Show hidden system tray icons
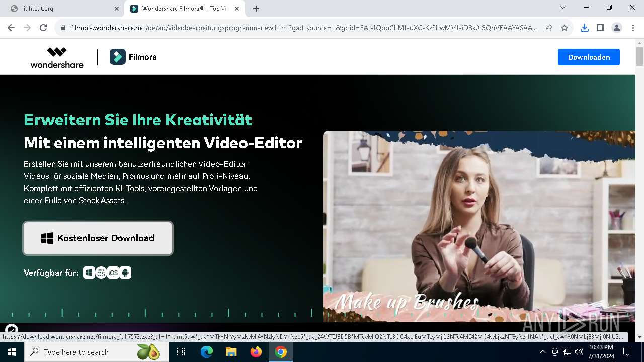Screen dimensions: 644x362 pos(542,352)
